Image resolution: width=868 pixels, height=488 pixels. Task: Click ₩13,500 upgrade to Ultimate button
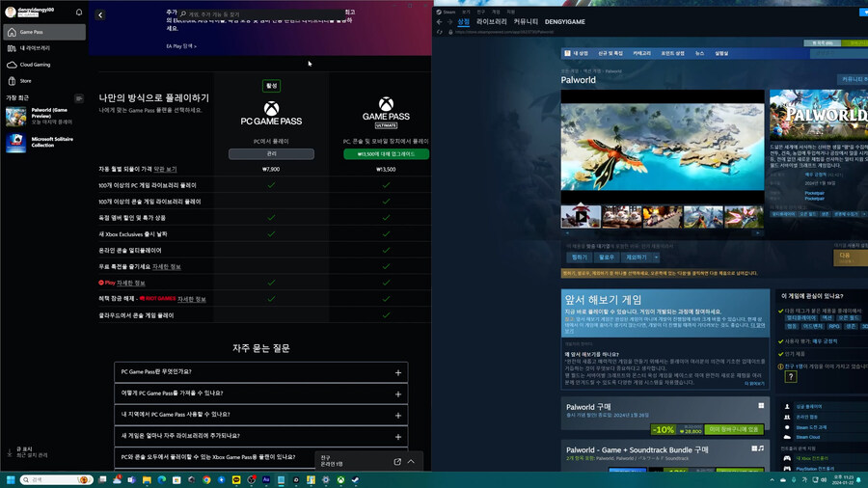pos(386,153)
